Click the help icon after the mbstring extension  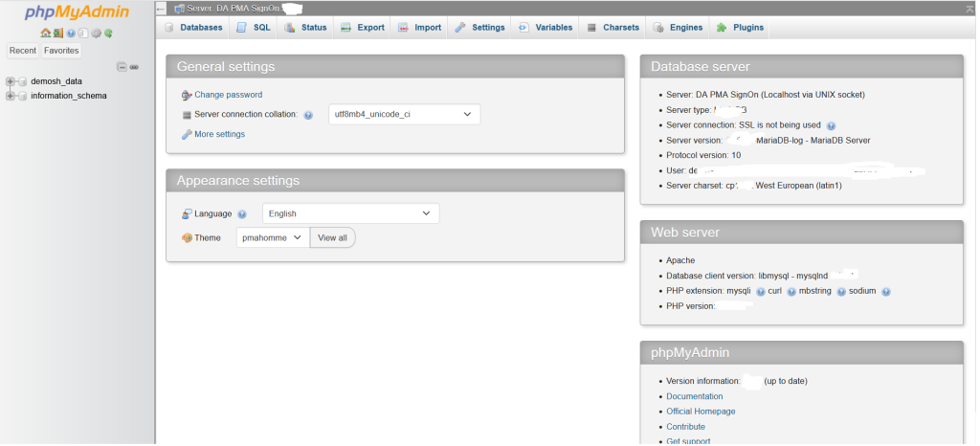point(840,292)
